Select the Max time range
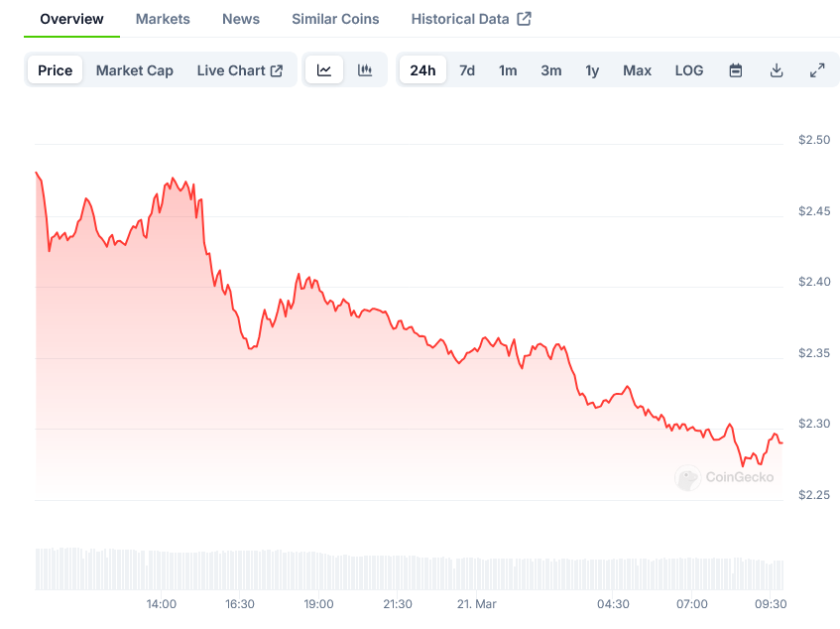The image size is (840, 629). click(x=637, y=70)
